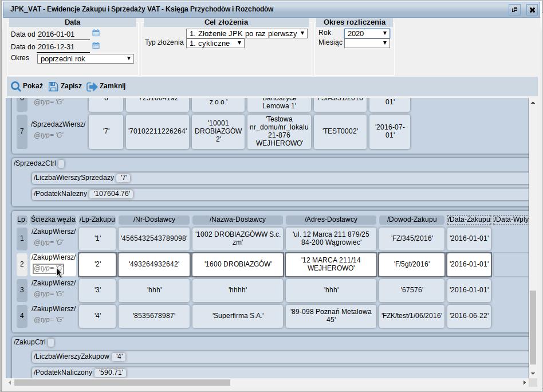Click the 'FZK/test/1/06/2016' cell
The image size is (543, 392).
(x=412, y=316)
